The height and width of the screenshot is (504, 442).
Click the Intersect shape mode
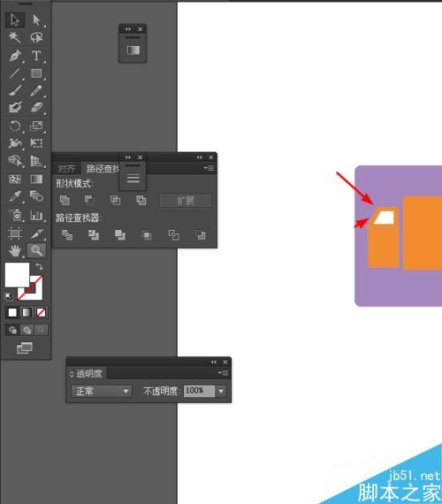115,200
